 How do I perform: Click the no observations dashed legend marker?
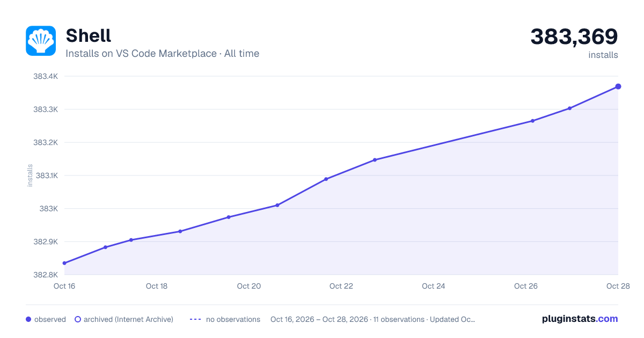coord(195,319)
